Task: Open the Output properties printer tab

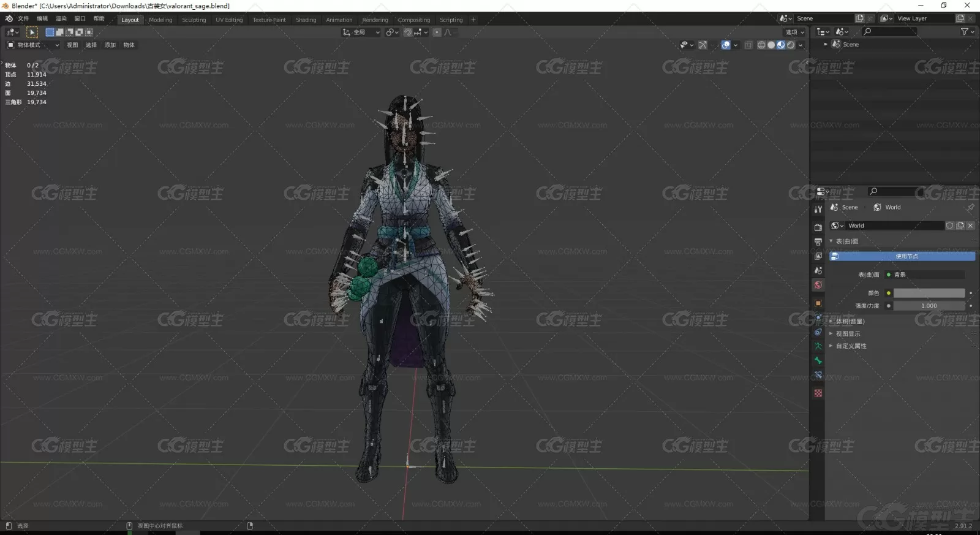Action: [818, 241]
